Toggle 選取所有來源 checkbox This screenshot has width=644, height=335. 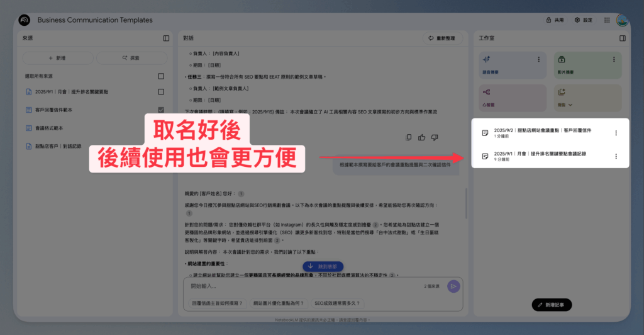click(x=161, y=76)
